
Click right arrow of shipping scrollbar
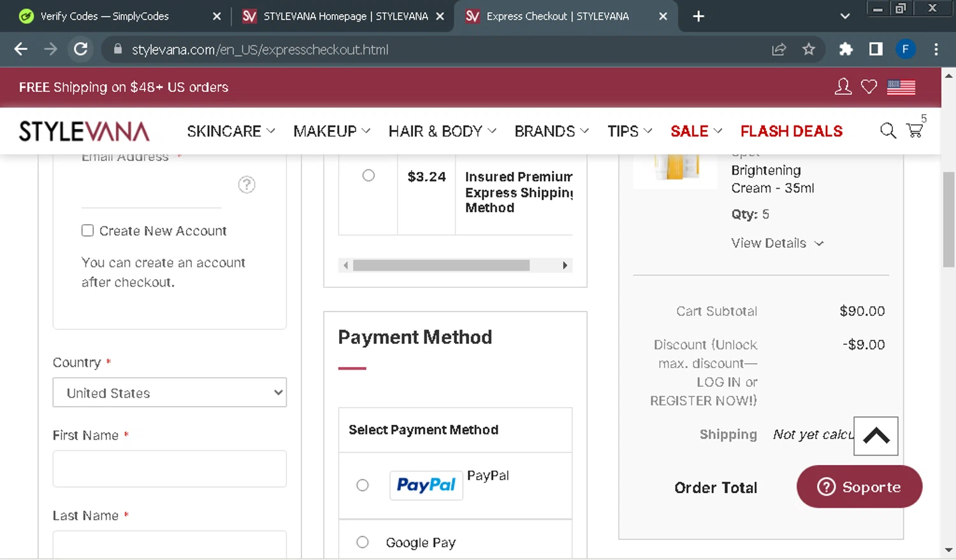[565, 265]
